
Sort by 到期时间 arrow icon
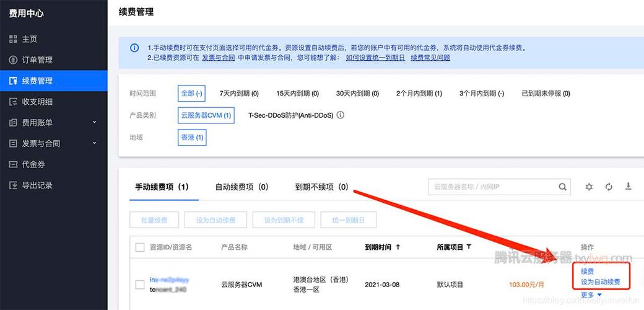(398, 247)
